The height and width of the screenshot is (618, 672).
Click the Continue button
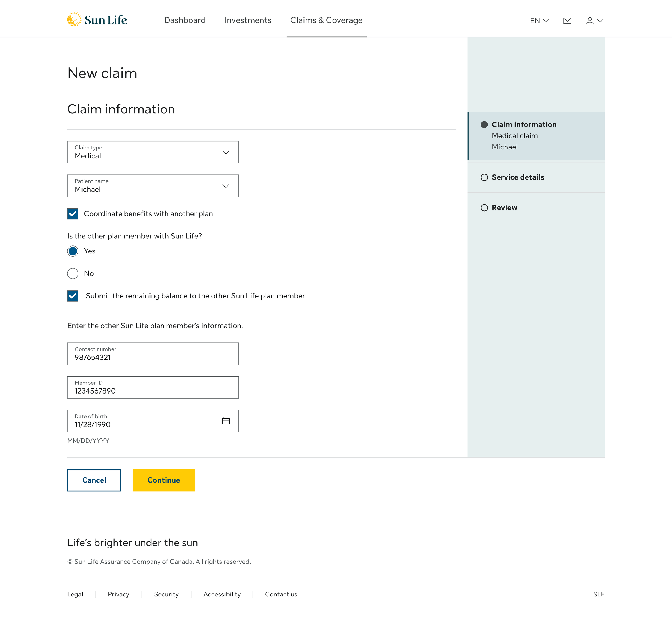(x=163, y=480)
